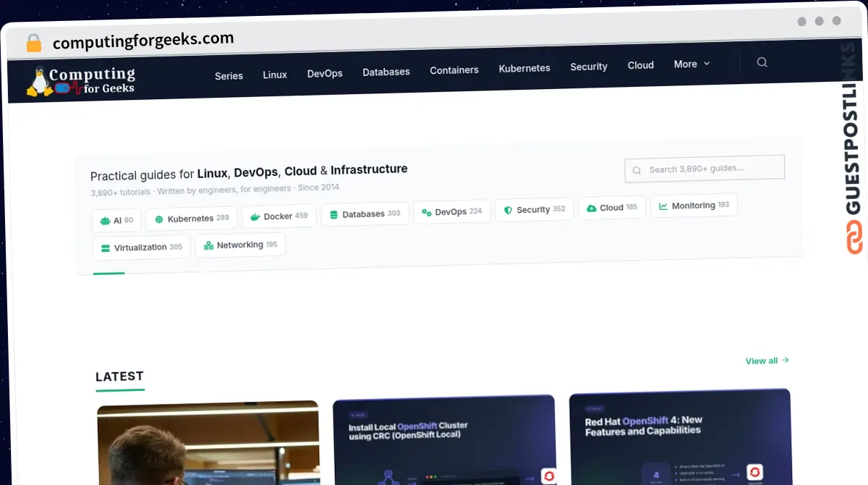
Task: Open the DevOps 224 category chip
Action: tap(452, 211)
